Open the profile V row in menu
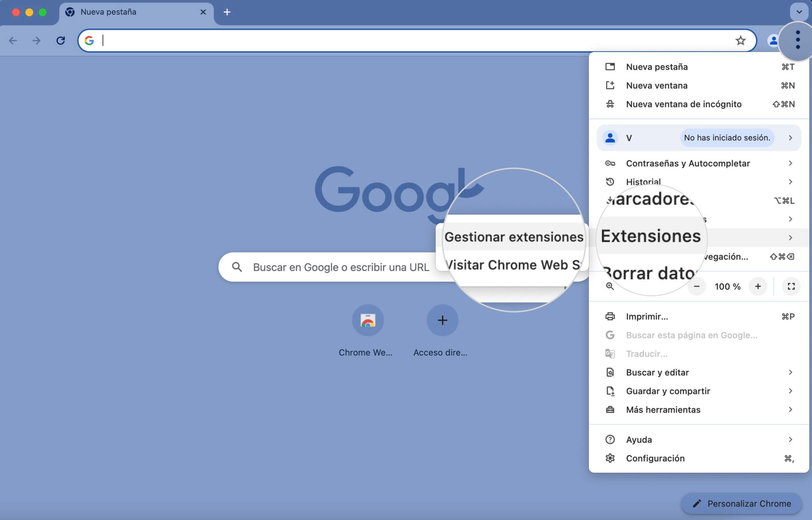Screen dimensions: 812x520 699,138
